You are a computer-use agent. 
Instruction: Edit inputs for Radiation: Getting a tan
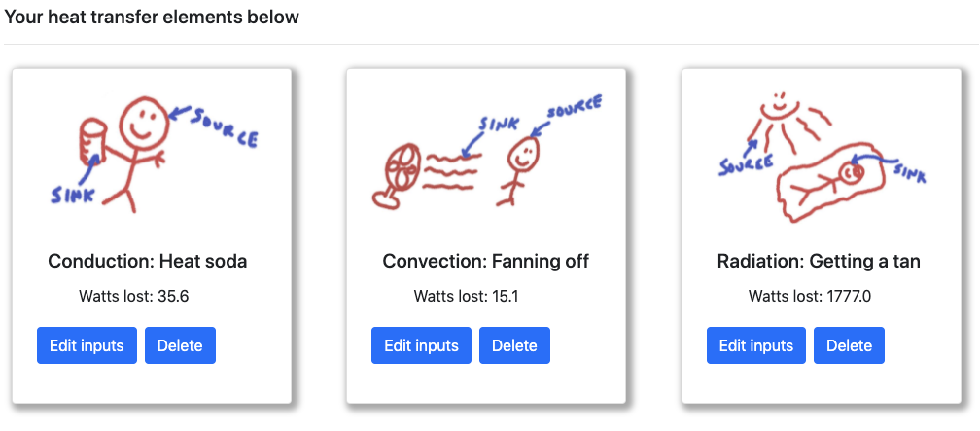755,345
